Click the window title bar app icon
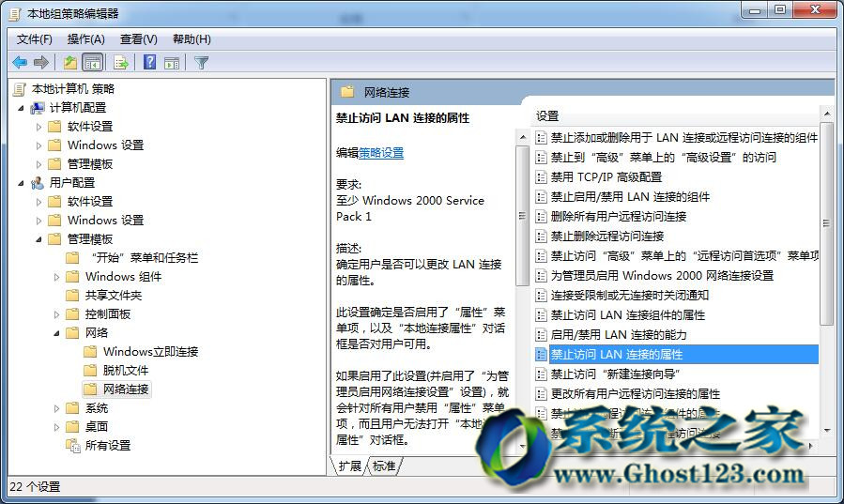This screenshot has width=844, height=504. pyautogui.click(x=14, y=14)
